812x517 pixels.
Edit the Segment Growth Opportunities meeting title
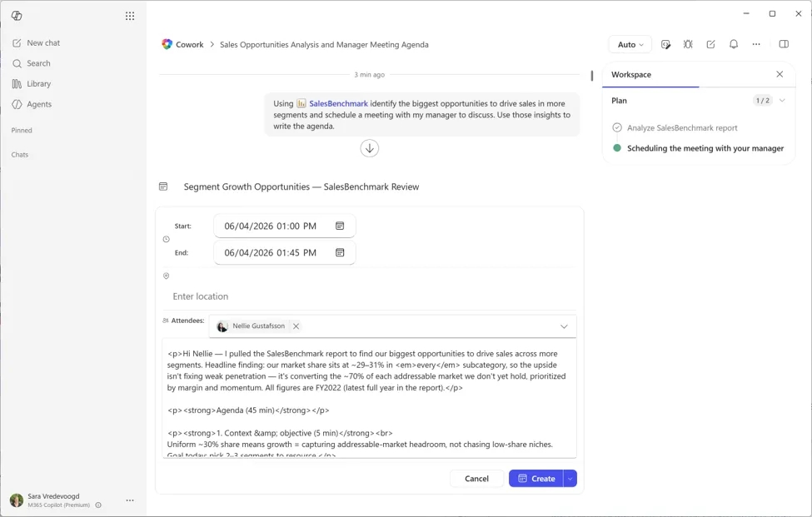point(301,186)
